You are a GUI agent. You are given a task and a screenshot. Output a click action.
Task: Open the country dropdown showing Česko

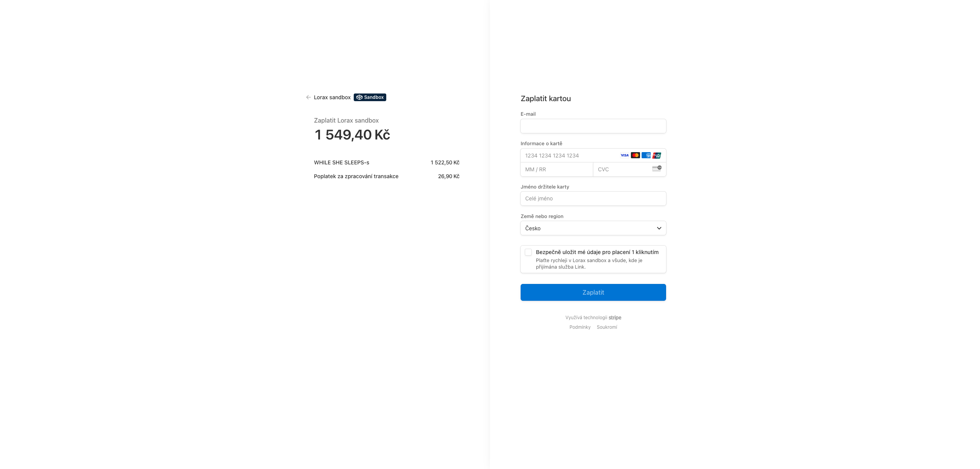coord(593,228)
